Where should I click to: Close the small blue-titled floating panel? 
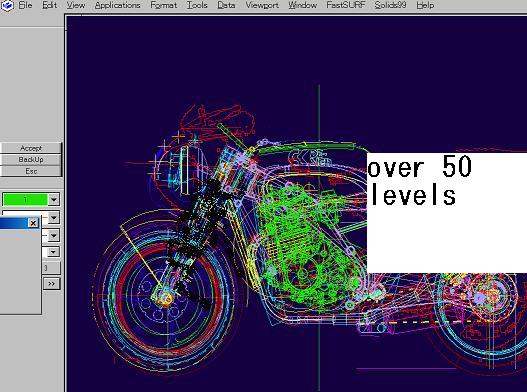(x=33, y=223)
